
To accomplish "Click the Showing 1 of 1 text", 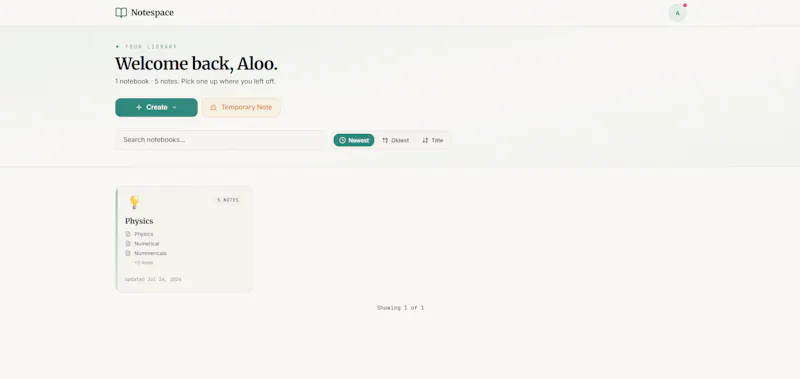I will coord(401,308).
